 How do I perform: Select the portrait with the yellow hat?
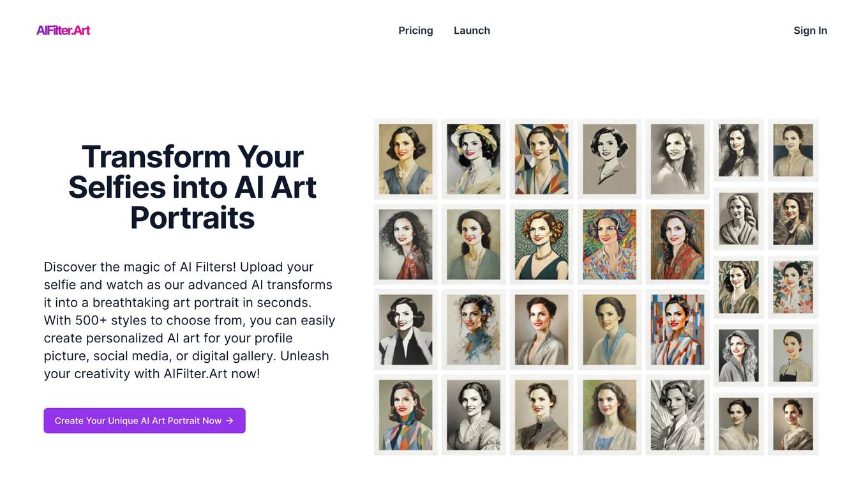[473, 158]
